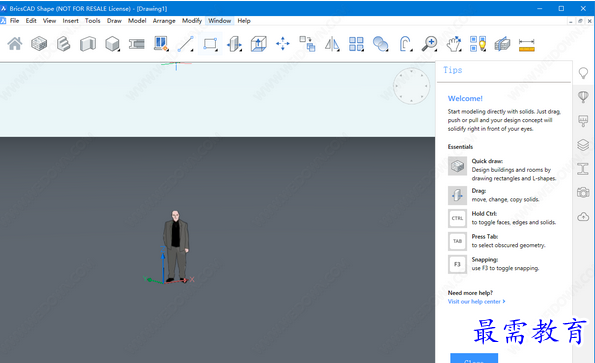This screenshot has height=363, width=595.
Task: Select the Move arrows tool
Action: point(283,44)
